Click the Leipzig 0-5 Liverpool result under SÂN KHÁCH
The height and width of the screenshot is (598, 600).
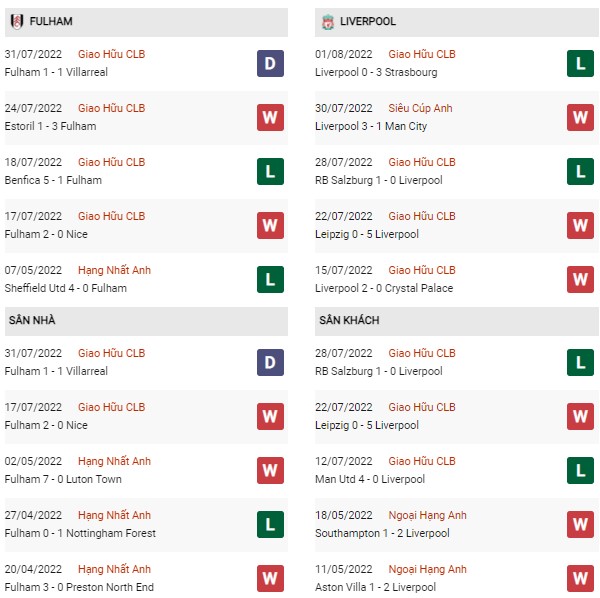(367, 425)
